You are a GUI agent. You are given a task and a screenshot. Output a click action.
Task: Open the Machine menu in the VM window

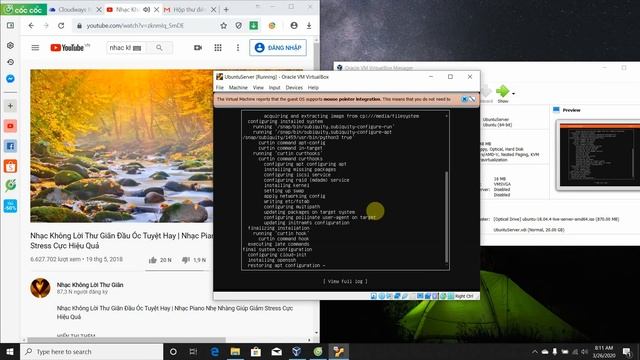click(x=238, y=88)
